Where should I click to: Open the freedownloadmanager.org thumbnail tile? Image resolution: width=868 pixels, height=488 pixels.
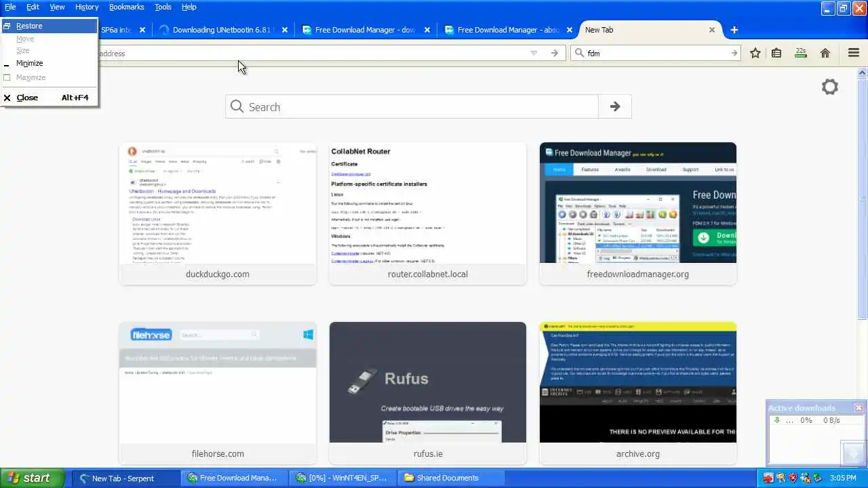[x=638, y=213]
